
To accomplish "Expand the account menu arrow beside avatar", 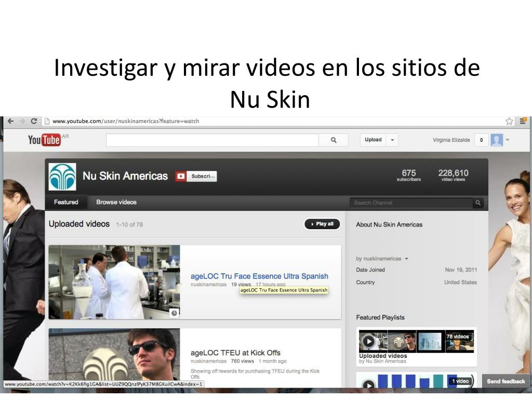I will click(508, 140).
